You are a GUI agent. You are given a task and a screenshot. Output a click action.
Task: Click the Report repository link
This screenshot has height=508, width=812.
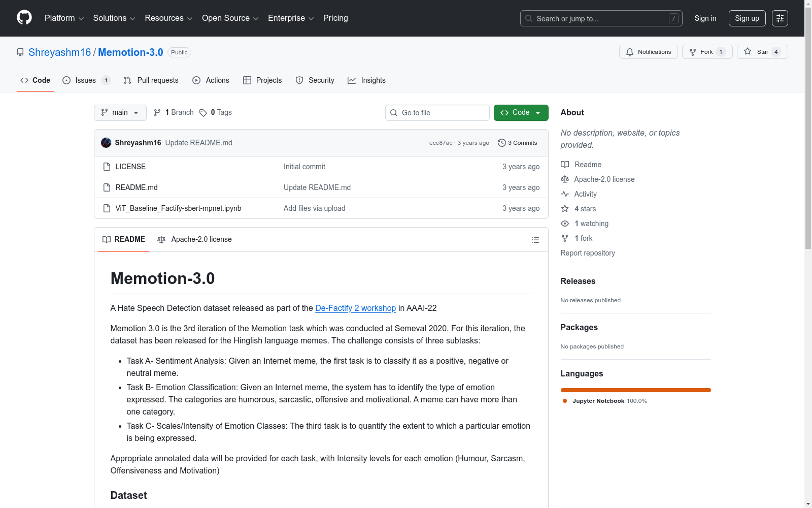click(x=588, y=253)
